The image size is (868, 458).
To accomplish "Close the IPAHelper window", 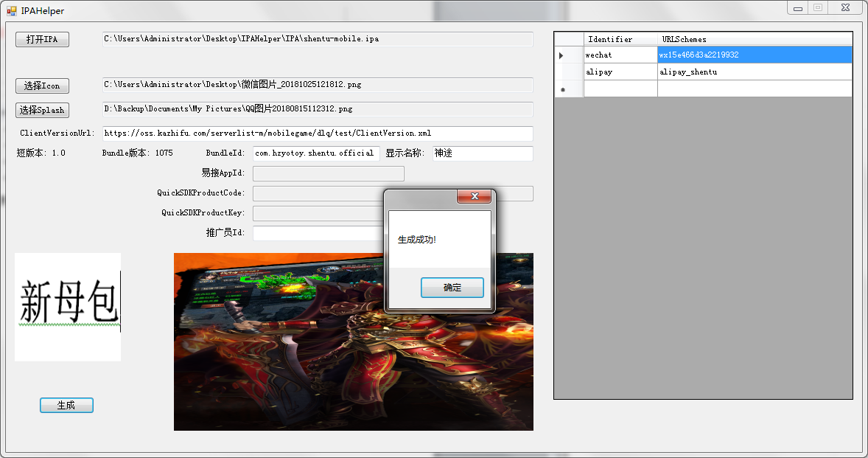I will (x=845, y=8).
